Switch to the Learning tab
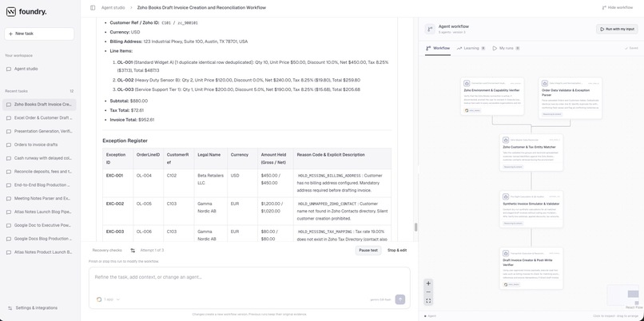The image size is (644, 321). [471, 48]
